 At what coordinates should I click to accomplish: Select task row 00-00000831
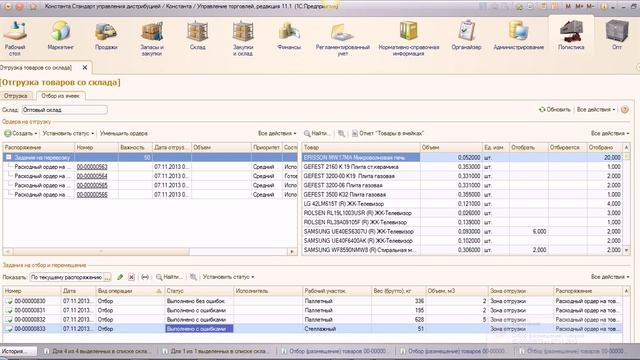(313, 310)
